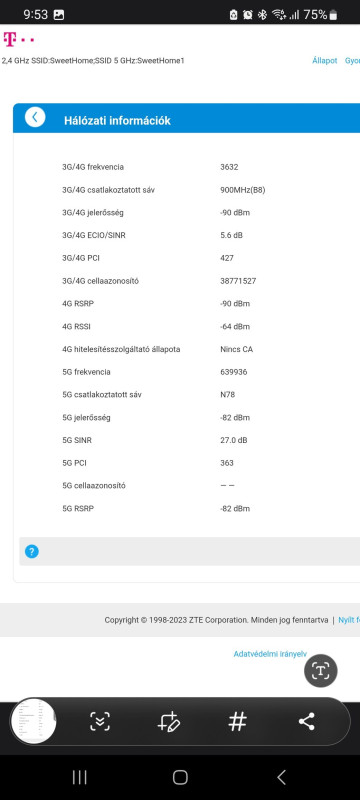Open the crop and edit screenshot tool
This screenshot has height=800, width=360.
(168, 721)
